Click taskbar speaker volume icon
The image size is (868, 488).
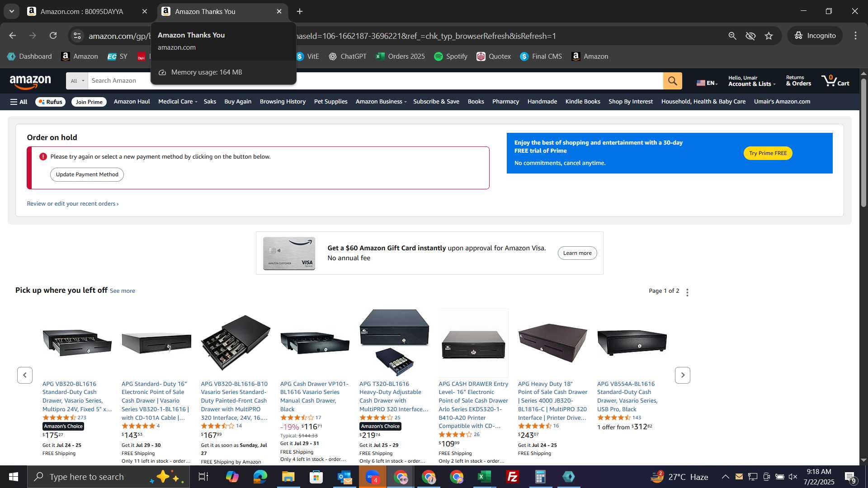click(x=793, y=477)
